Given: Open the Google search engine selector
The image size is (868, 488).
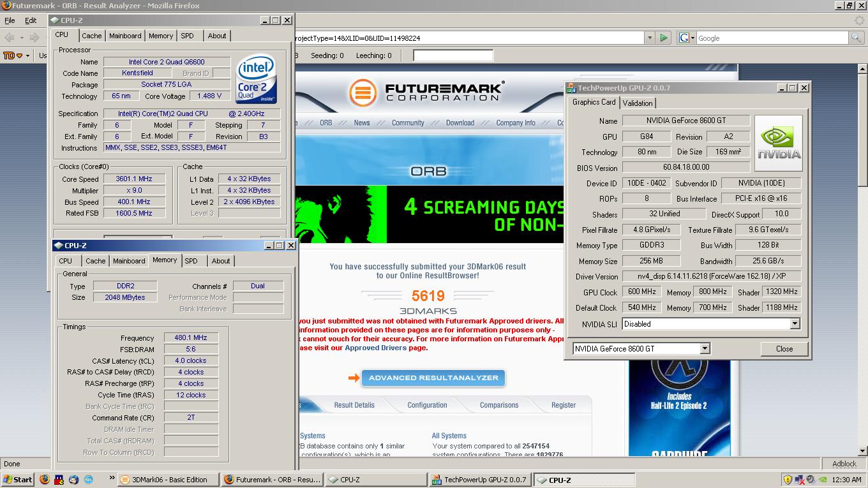Looking at the screenshot, I should pos(686,38).
